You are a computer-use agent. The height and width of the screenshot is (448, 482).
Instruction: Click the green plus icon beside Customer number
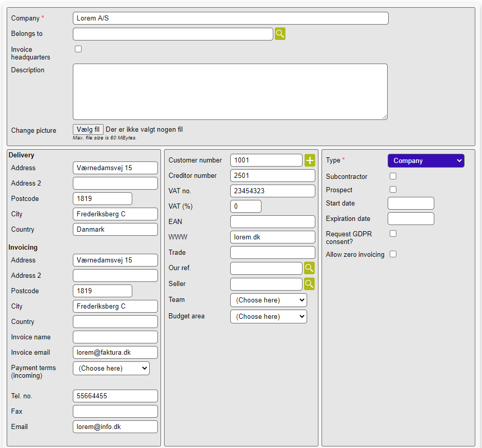coord(310,160)
